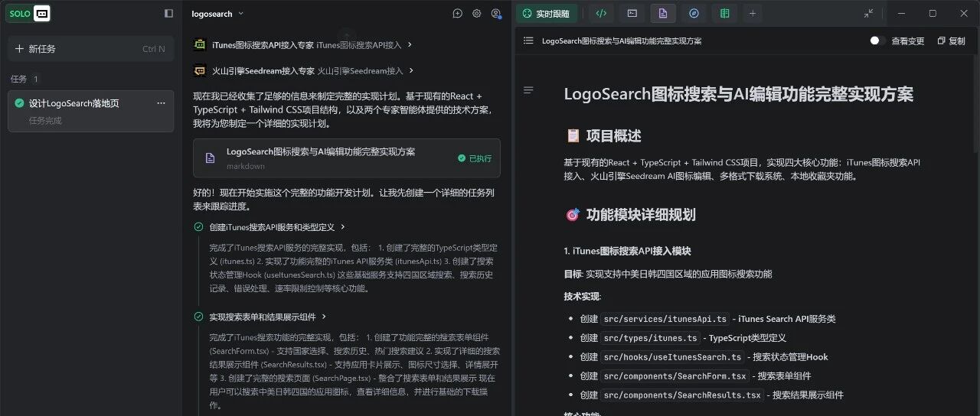
Task: Open the user account icon
Action: [x=496, y=14]
